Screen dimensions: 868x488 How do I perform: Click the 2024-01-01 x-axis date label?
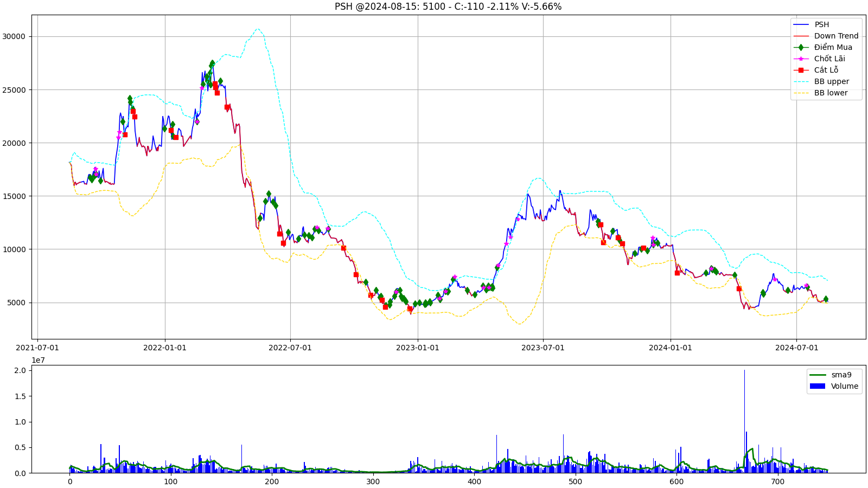(671, 348)
